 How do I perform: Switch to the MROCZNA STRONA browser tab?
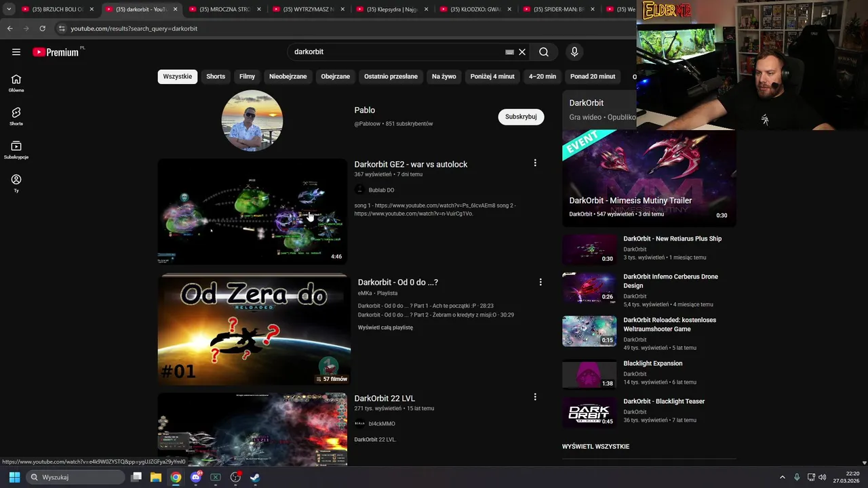pos(225,9)
